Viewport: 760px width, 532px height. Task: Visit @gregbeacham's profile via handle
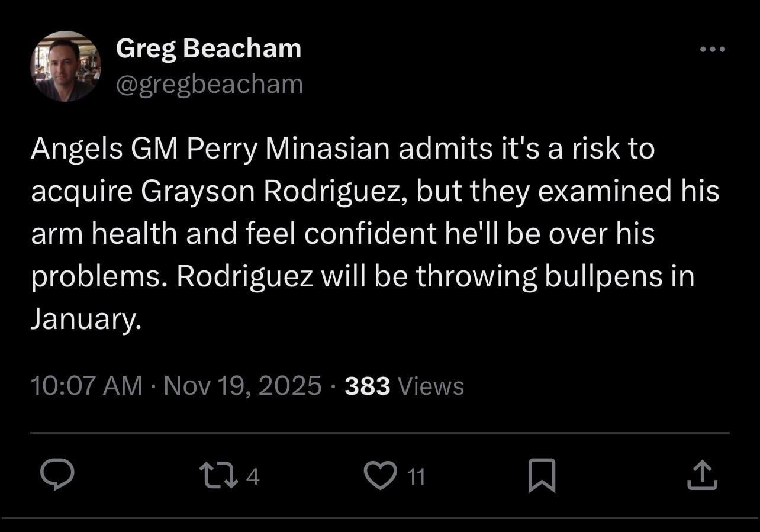pos(210,83)
